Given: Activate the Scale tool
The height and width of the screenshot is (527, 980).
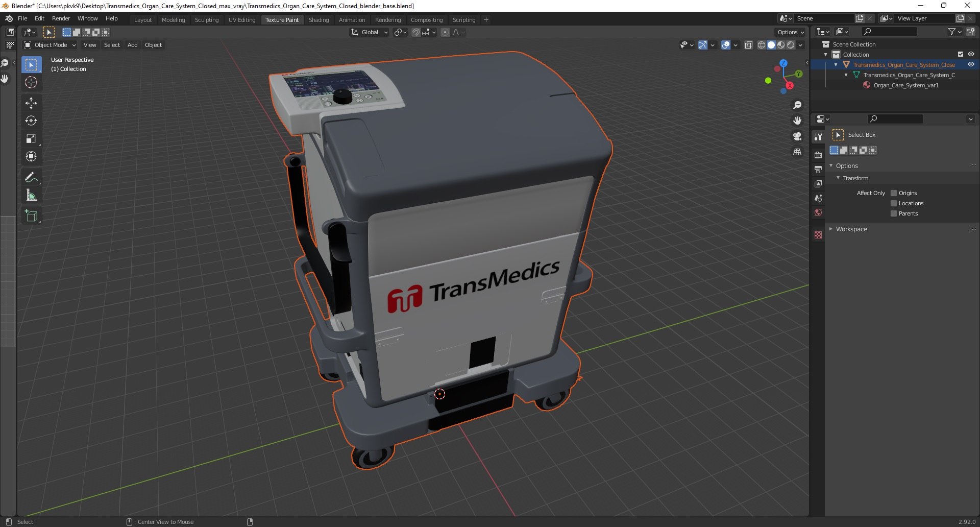Looking at the screenshot, I should [x=31, y=139].
